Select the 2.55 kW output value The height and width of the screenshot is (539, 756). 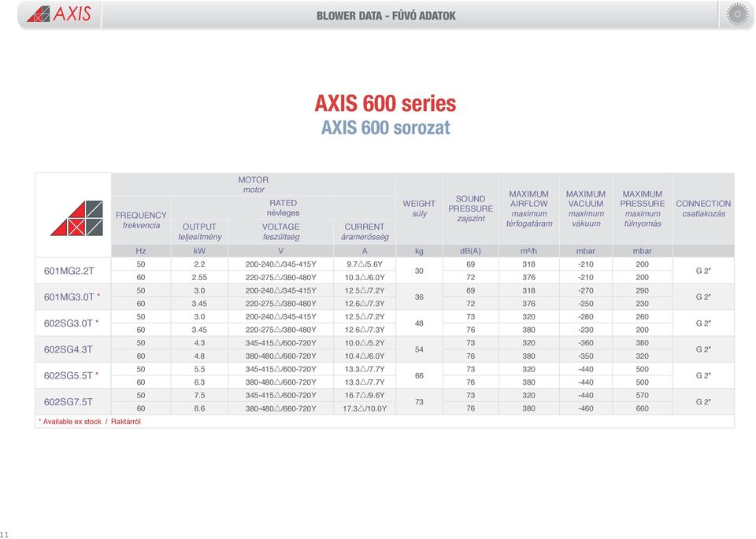coord(199,278)
